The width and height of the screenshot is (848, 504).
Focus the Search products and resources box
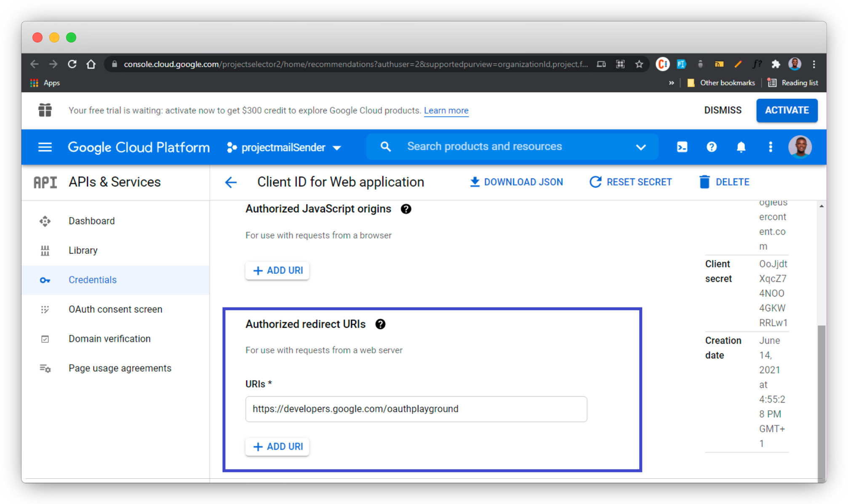coord(512,146)
